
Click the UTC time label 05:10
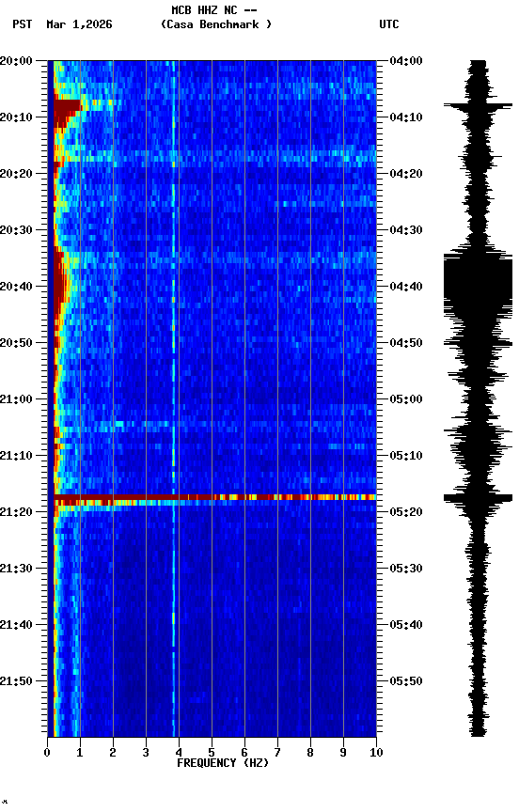tap(406, 456)
